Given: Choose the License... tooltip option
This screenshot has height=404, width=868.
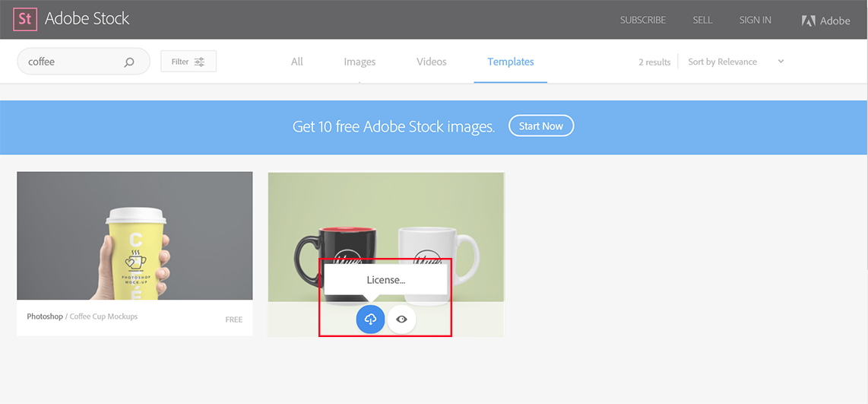Looking at the screenshot, I should 385,279.
